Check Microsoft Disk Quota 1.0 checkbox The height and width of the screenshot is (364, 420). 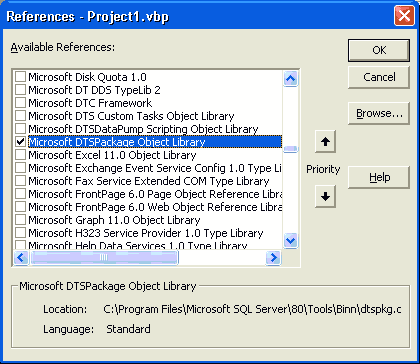pos(21,77)
